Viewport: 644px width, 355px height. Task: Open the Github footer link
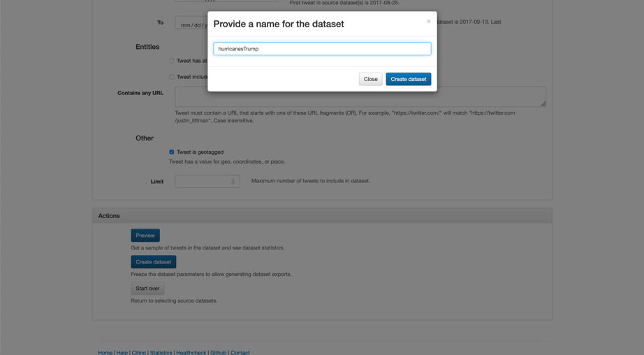[219, 352]
